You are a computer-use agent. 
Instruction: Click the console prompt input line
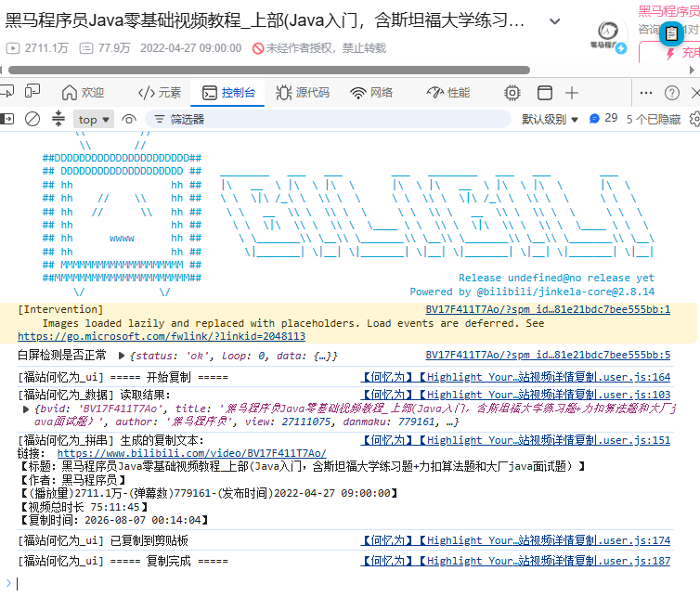pyautogui.click(x=353, y=583)
